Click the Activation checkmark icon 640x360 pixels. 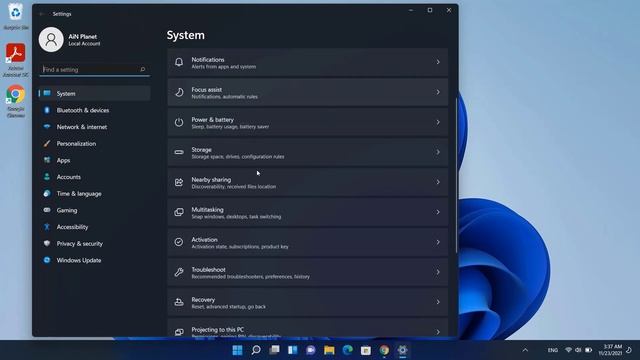(x=179, y=242)
